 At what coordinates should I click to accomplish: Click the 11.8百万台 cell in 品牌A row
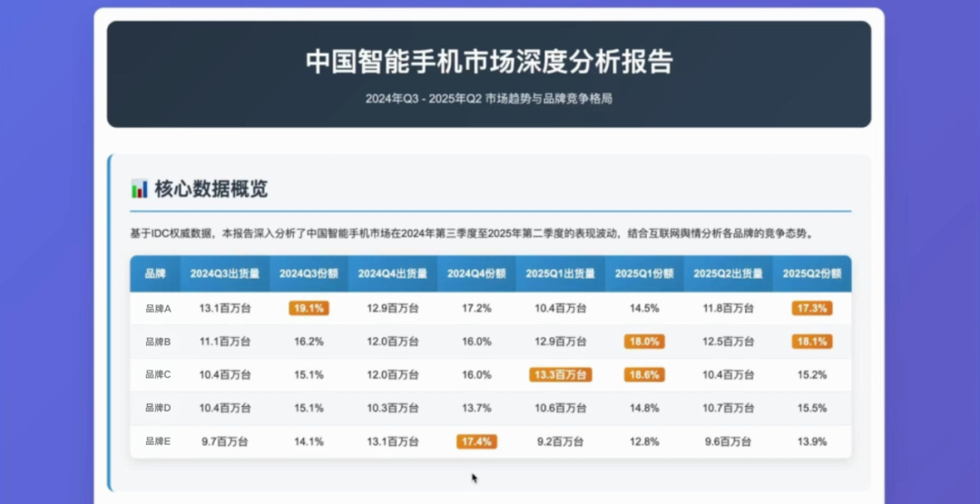(x=728, y=308)
